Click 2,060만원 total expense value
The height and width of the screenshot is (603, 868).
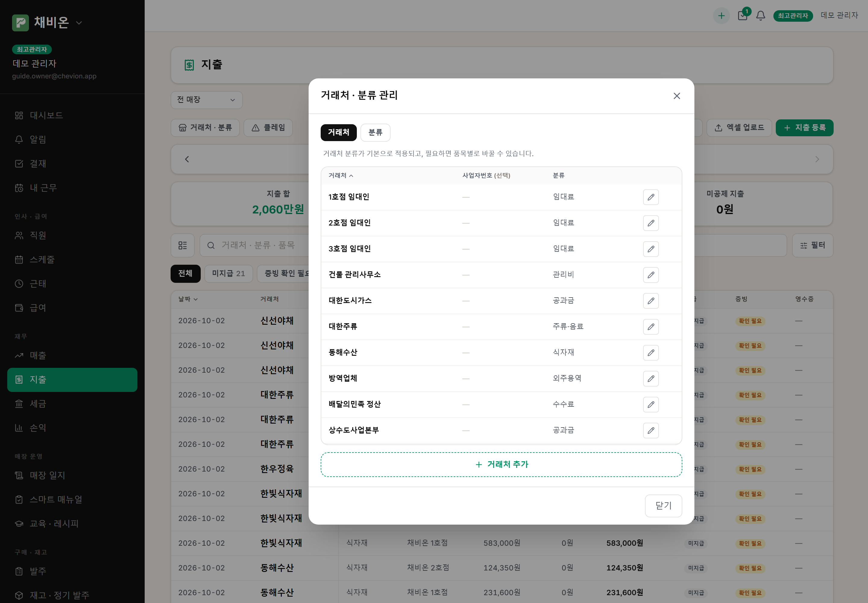click(278, 210)
